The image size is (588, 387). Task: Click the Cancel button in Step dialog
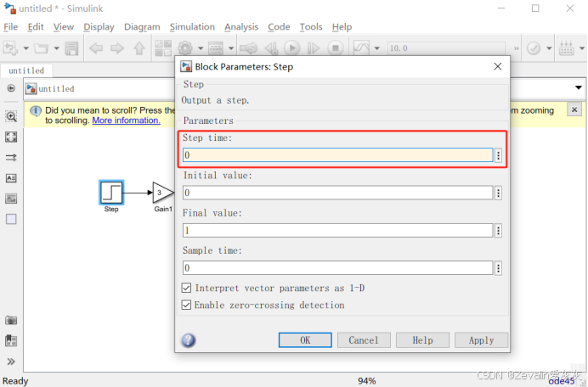364,340
